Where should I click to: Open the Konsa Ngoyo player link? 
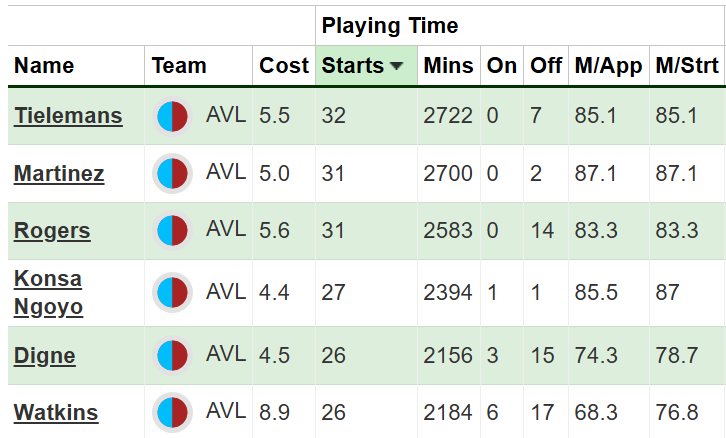pos(48,293)
